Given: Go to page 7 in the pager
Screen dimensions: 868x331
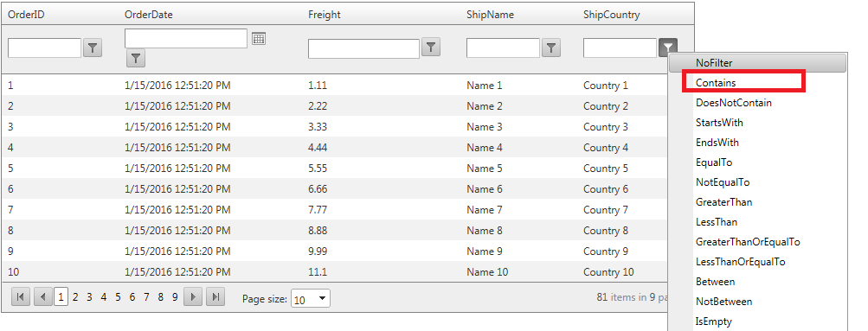Looking at the screenshot, I should click(146, 297).
